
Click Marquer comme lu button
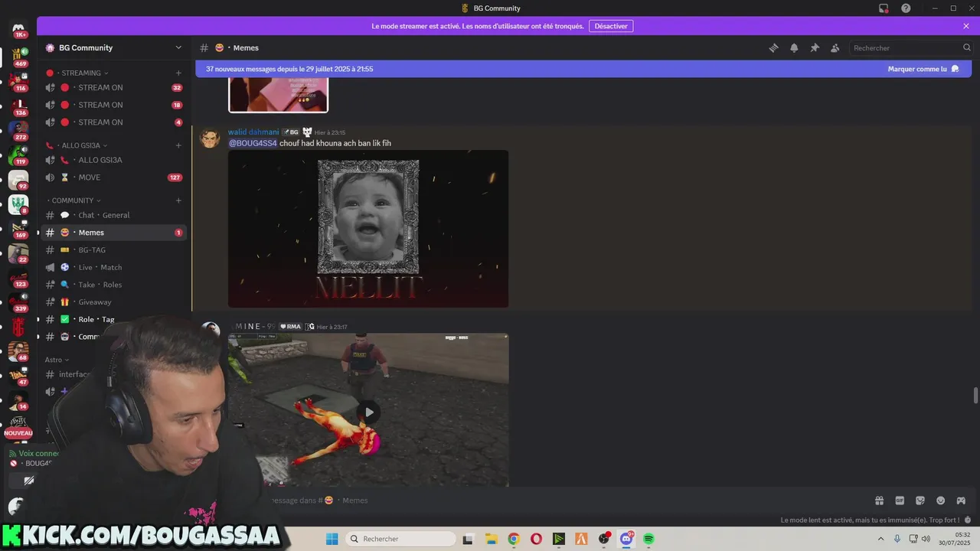(923, 69)
